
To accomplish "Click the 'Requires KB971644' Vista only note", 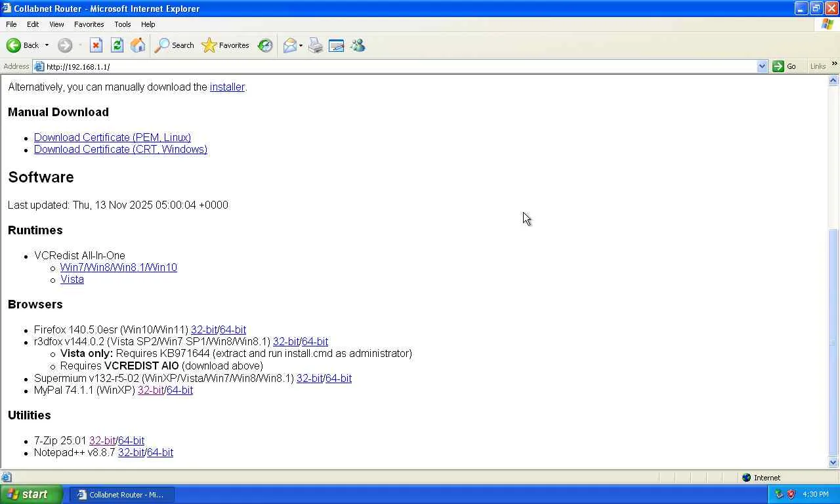I will tap(236, 353).
